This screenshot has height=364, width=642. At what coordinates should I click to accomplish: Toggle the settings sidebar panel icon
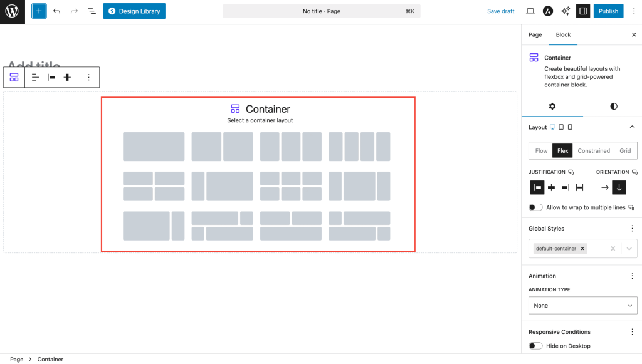(x=583, y=11)
